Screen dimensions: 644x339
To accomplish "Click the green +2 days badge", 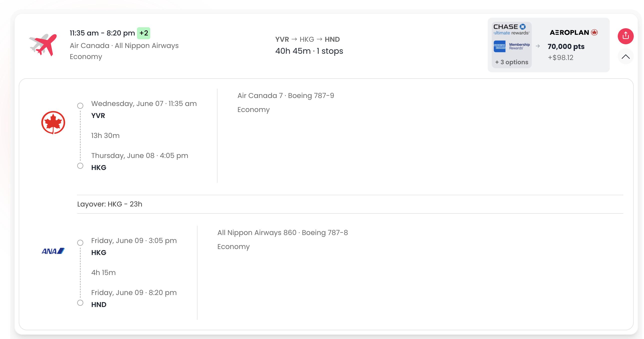I will click(x=143, y=33).
